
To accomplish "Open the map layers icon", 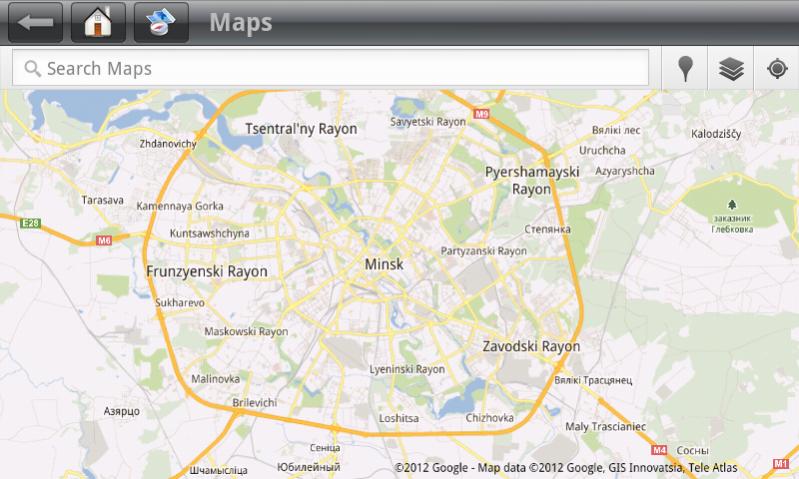I will pyautogui.click(x=731, y=68).
